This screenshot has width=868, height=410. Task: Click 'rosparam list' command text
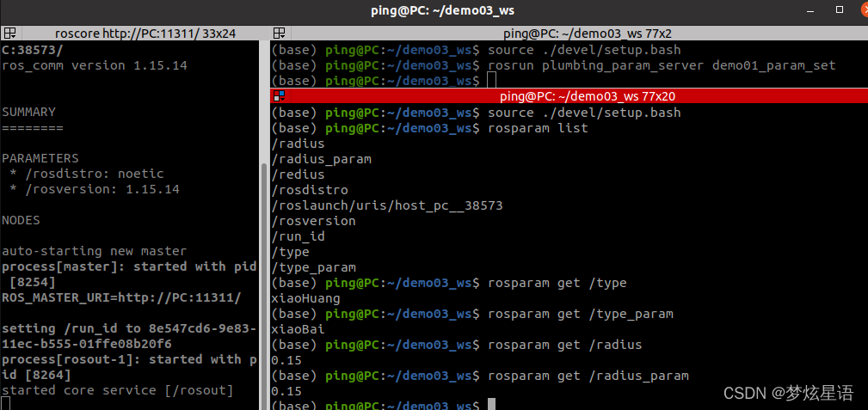click(538, 128)
